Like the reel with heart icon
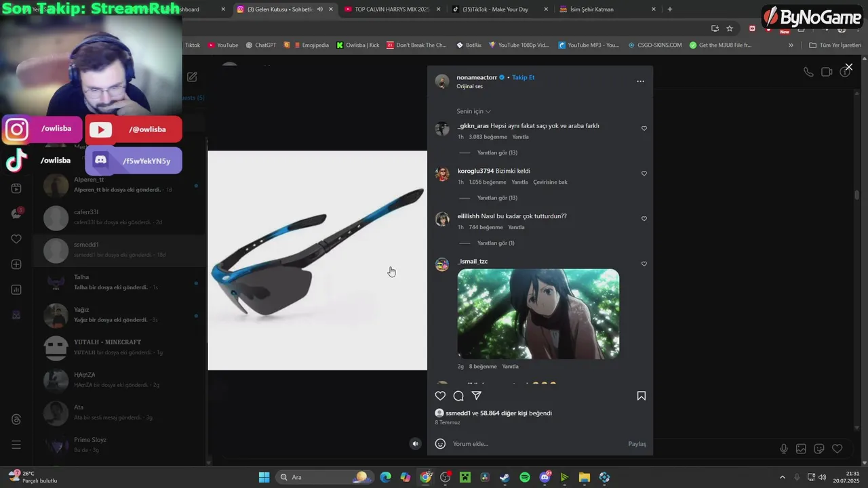The width and height of the screenshot is (868, 488). pos(440,396)
